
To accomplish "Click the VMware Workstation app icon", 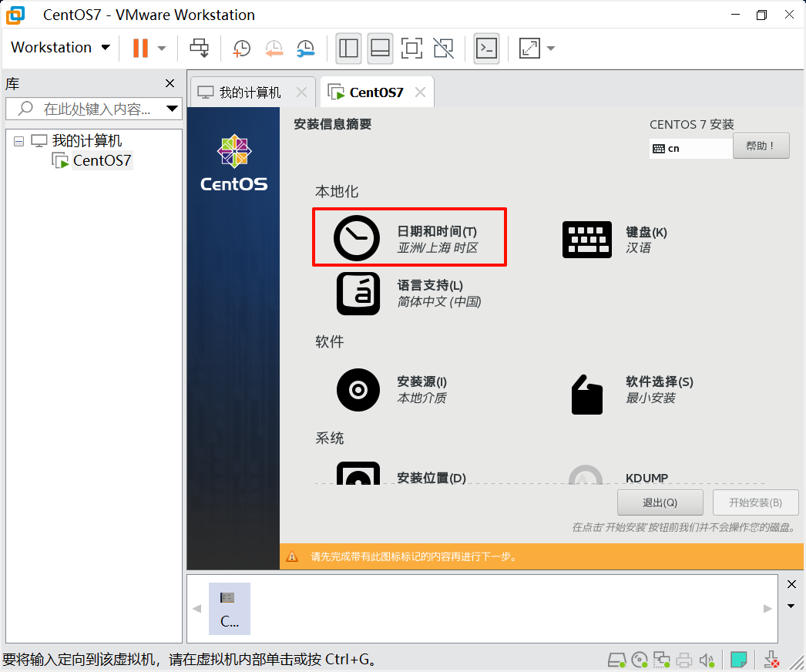I will click(15, 15).
